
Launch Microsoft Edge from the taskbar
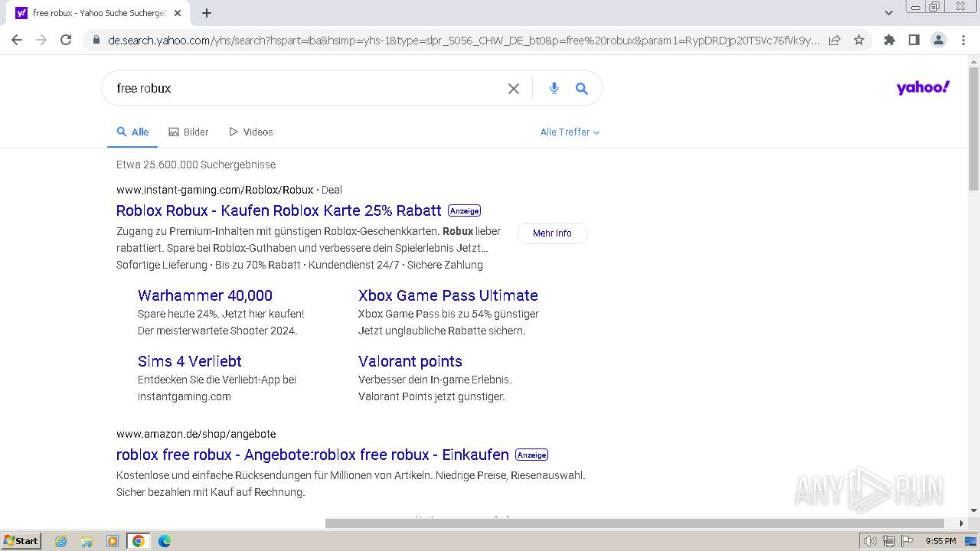pyautogui.click(x=164, y=541)
